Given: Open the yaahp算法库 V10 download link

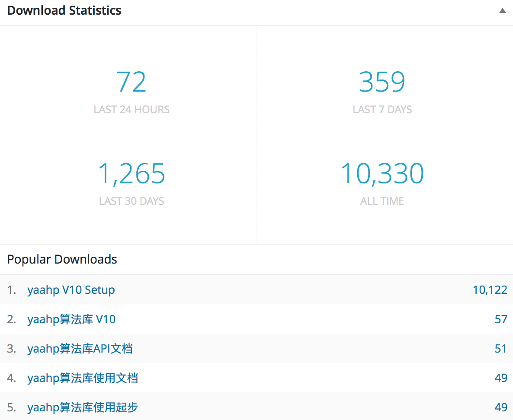Looking at the screenshot, I should 71,319.
